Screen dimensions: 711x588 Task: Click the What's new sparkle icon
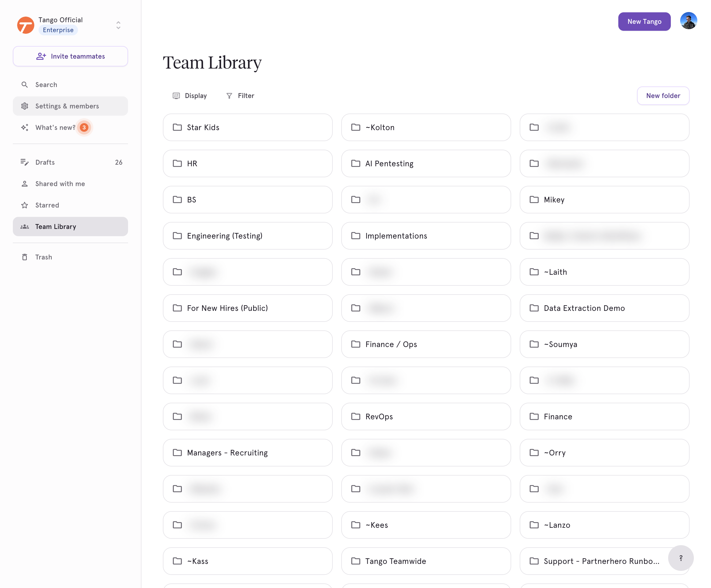click(25, 127)
